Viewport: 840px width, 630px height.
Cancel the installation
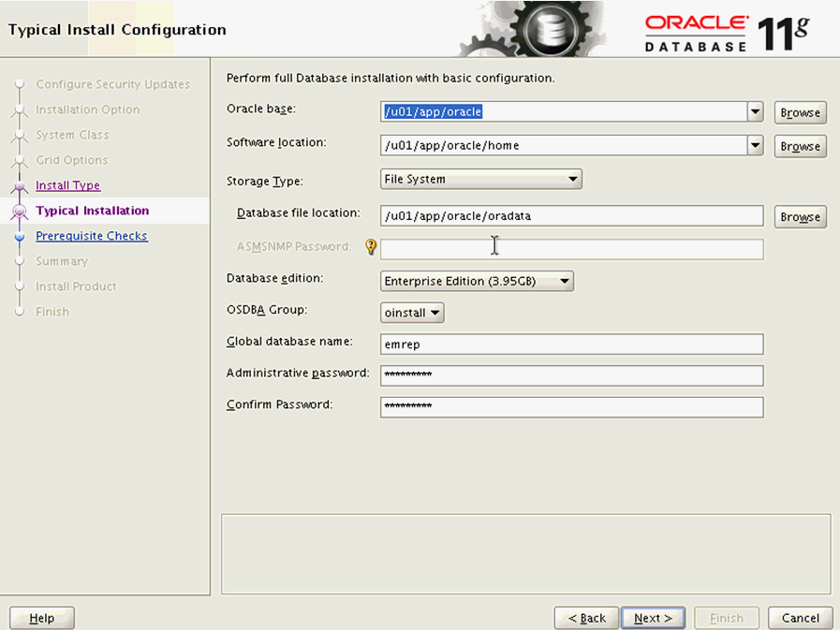[x=801, y=618]
